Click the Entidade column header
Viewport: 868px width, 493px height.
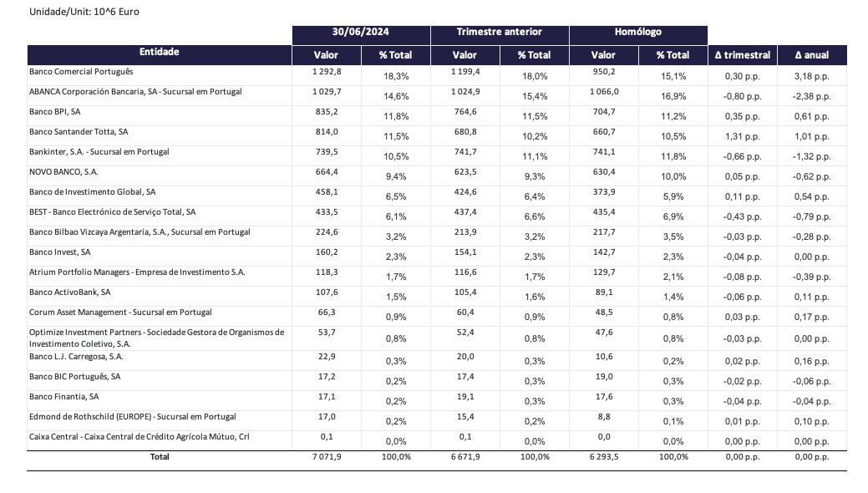click(159, 53)
